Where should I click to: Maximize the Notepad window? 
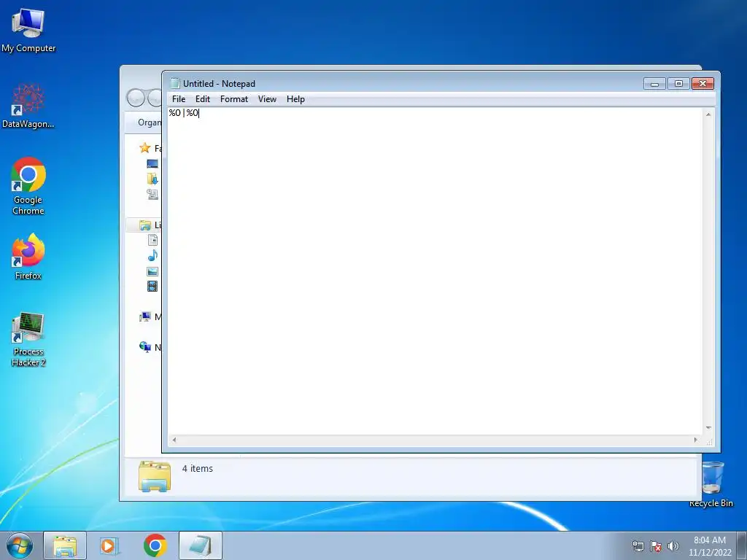pyautogui.click(x=678, y=84)
